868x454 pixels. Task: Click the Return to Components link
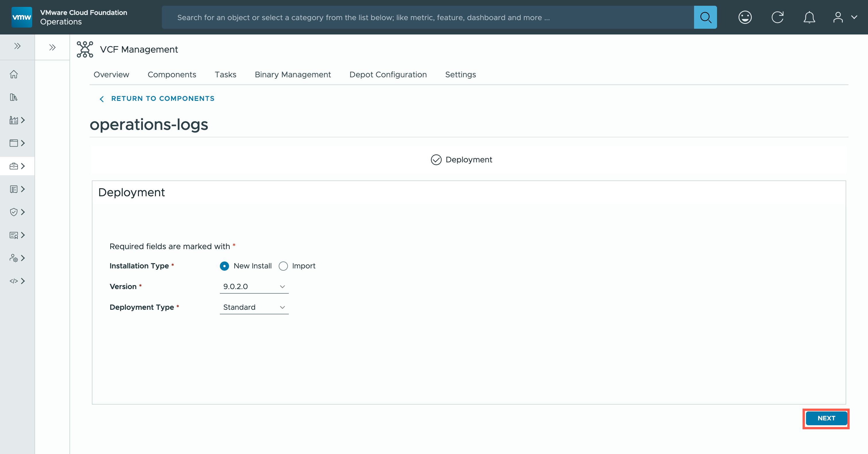[x=162, y=99]
